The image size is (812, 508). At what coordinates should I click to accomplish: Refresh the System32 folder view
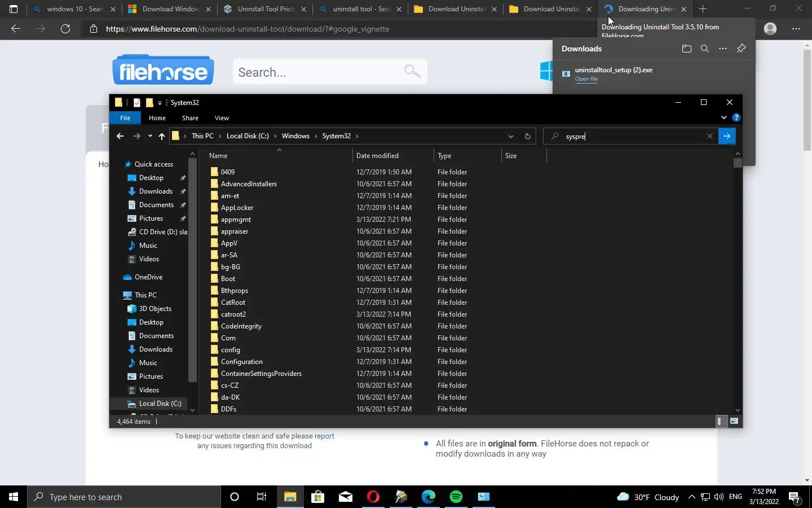coord(527,136)
